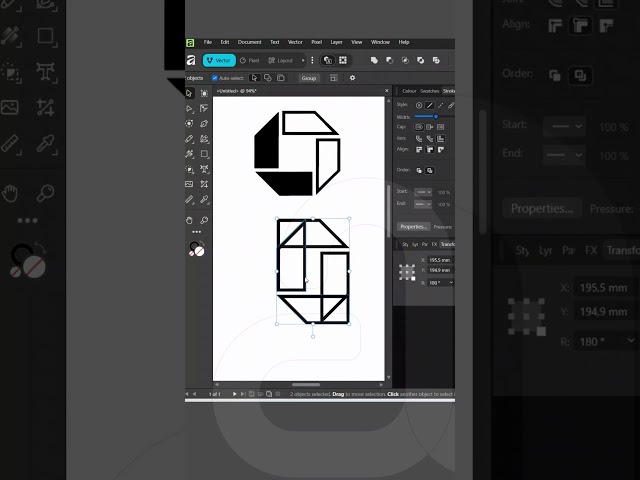Align stroke to outside
The width and height of the screenshot is (640, 480).
pos(440,150)
